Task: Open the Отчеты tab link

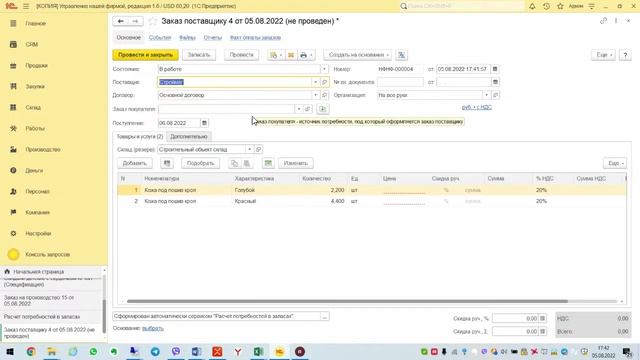Action: [213, 38]
